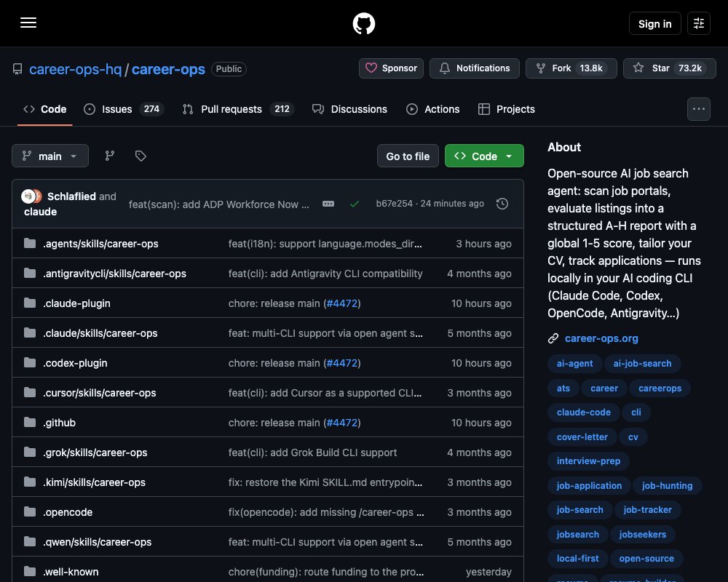The image size is (728, 582).
Task: Click the Sponsor heart button
Action: tap(391, 68)
